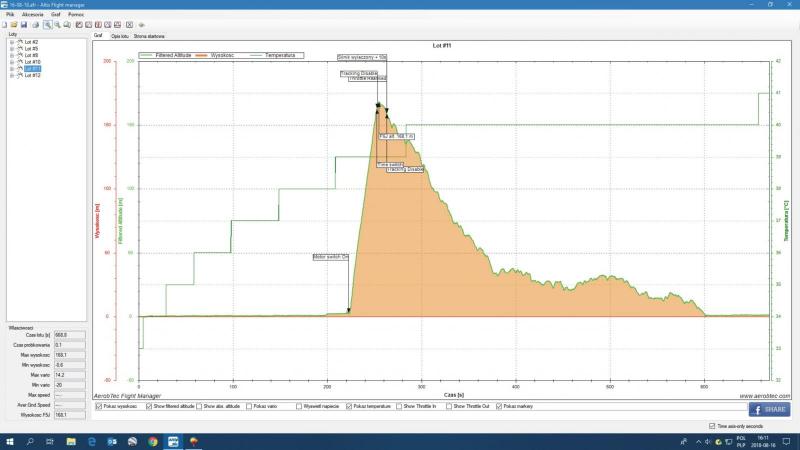Image resolution: width=800 pixels, height=450 pixels.
Task: Switch to the Opis lotu tab
Action: pyautogui.click(x=120, y=34)
